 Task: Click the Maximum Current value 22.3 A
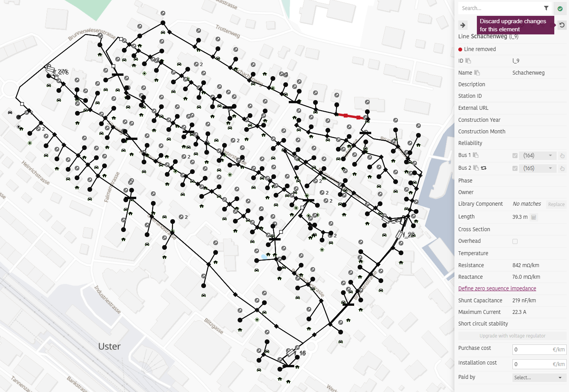[519, 312]
